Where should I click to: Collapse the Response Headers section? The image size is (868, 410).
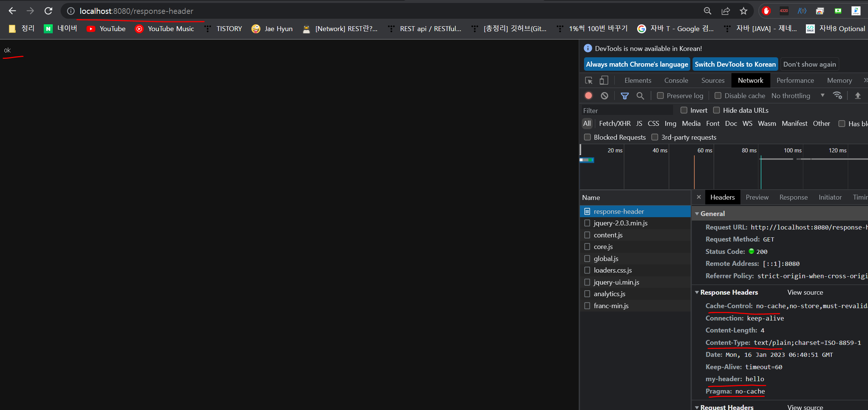click(697, 292)
